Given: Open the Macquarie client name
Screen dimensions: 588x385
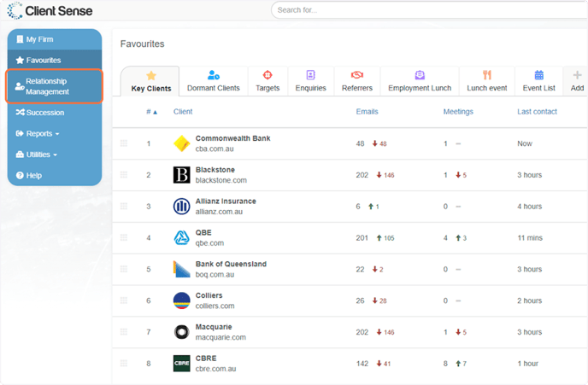Looking at the screenshot, I should (214, 327).
